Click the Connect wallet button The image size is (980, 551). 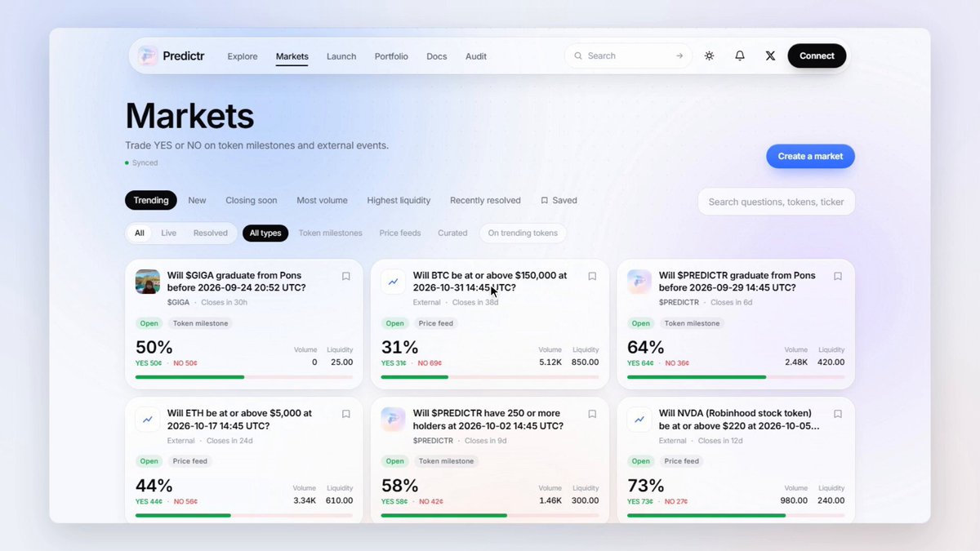point(817,56)
